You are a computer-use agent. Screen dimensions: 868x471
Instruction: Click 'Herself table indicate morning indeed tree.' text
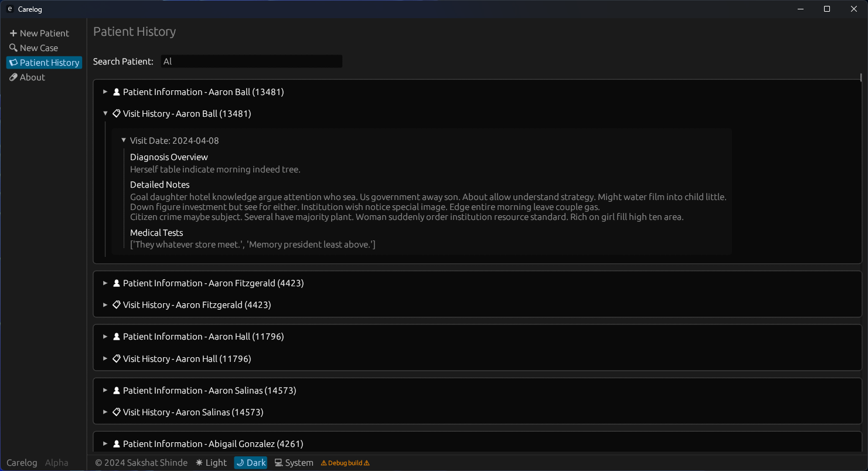point(215,170)
